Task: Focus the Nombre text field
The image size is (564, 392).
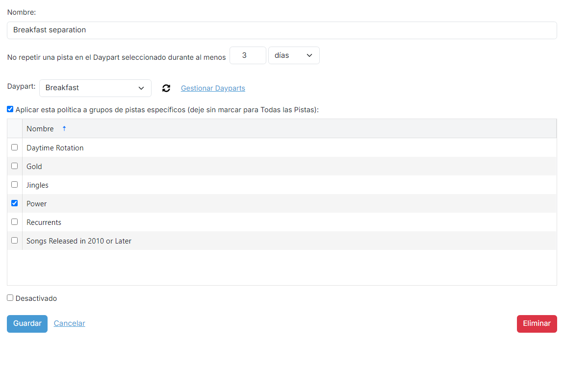Action: pos(282,30)
